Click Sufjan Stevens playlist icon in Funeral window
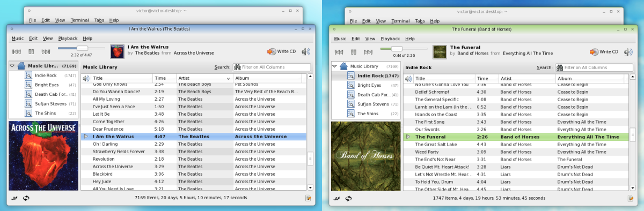 click(350, 104)
